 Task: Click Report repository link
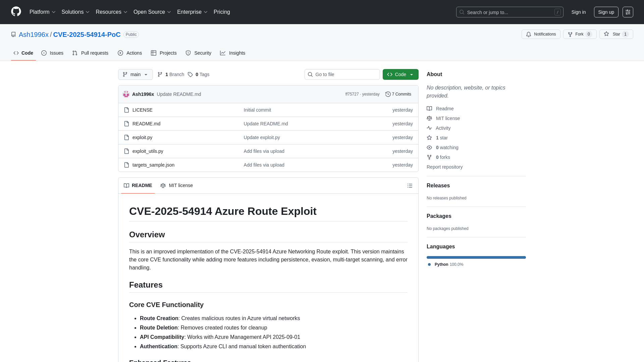[444, 167]
